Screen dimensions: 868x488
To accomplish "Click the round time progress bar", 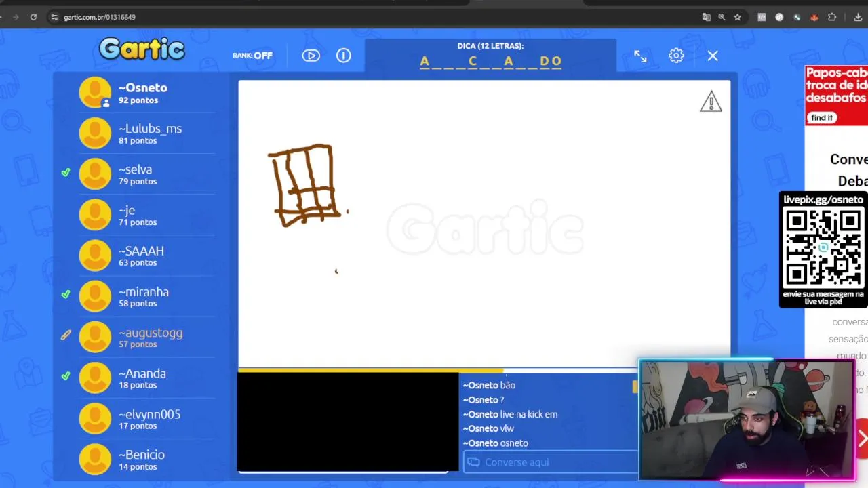I will [x=437, y=371].
